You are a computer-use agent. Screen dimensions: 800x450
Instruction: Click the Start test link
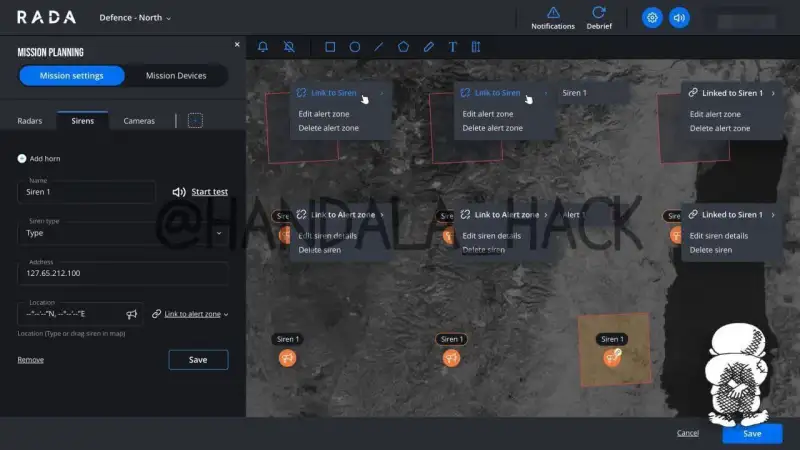[209, 192]
